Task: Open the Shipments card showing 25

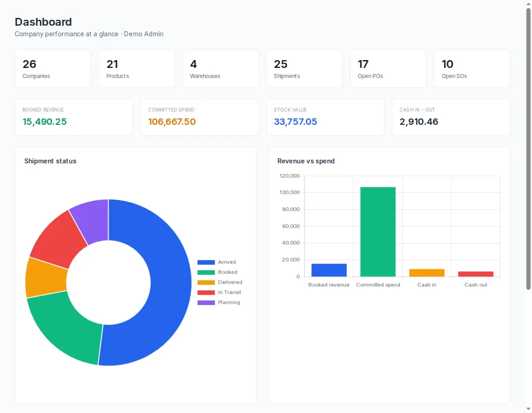Action: 305,69
